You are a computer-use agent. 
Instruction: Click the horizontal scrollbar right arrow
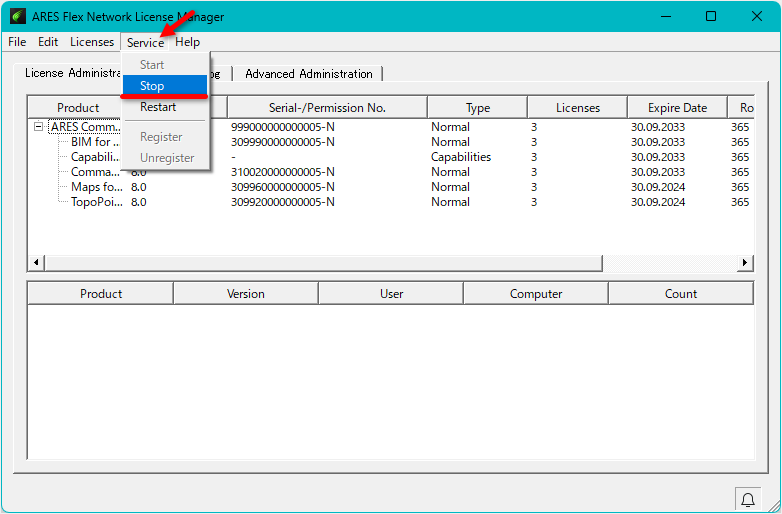click(745, 262)
